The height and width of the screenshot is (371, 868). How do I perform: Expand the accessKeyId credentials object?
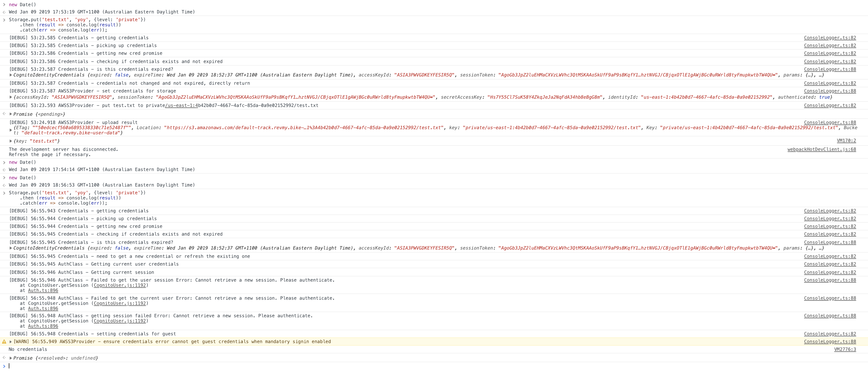point(11,97)
